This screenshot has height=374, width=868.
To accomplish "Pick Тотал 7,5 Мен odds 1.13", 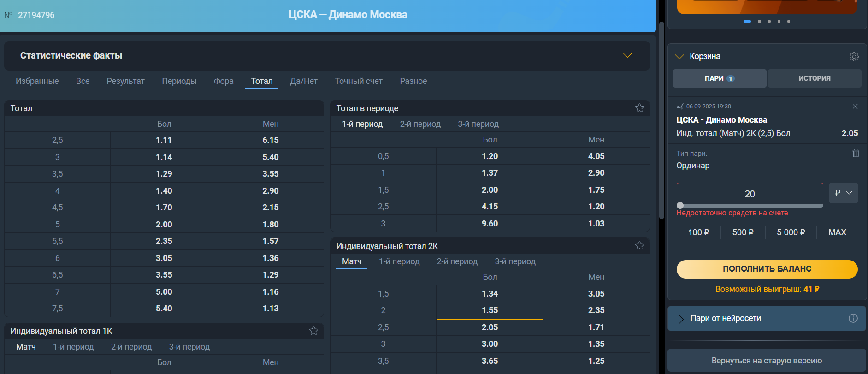I will click(271, 309).
